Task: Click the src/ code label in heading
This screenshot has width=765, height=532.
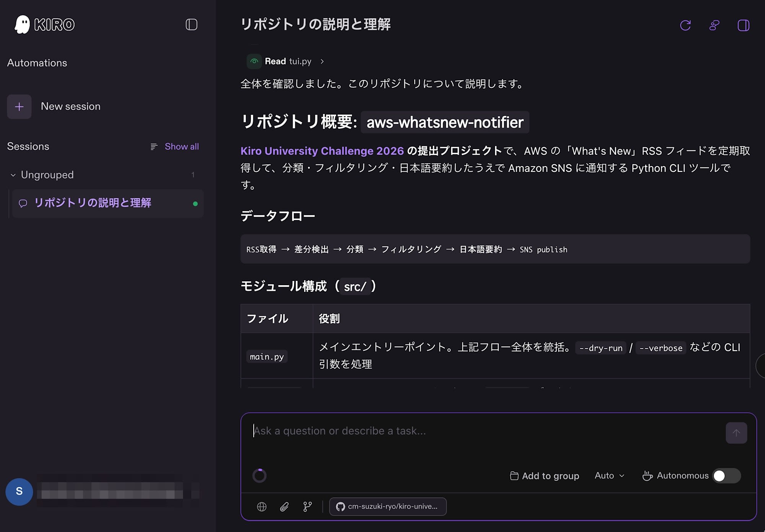Action: coord(355,286)
